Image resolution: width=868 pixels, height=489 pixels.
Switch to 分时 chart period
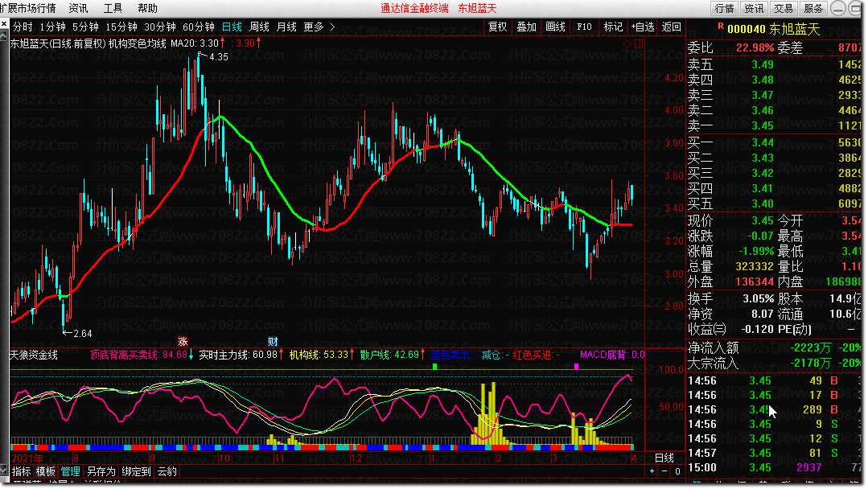click(23, 27)
